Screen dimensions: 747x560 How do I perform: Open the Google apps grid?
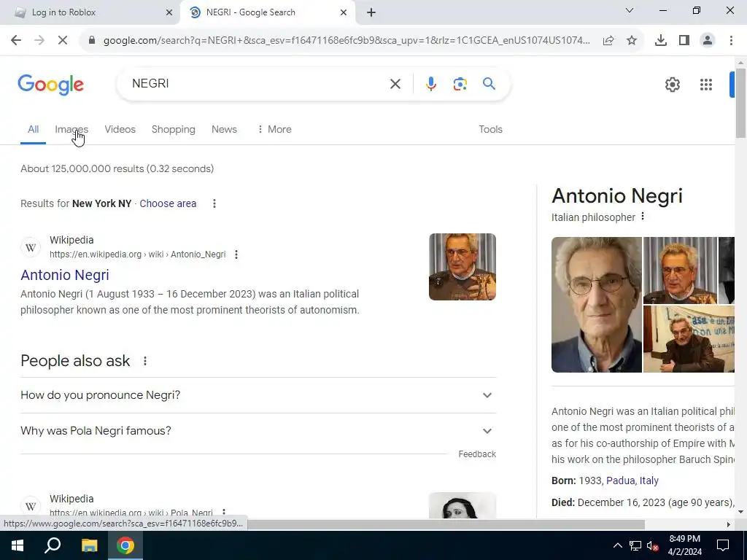click(706, 85)
